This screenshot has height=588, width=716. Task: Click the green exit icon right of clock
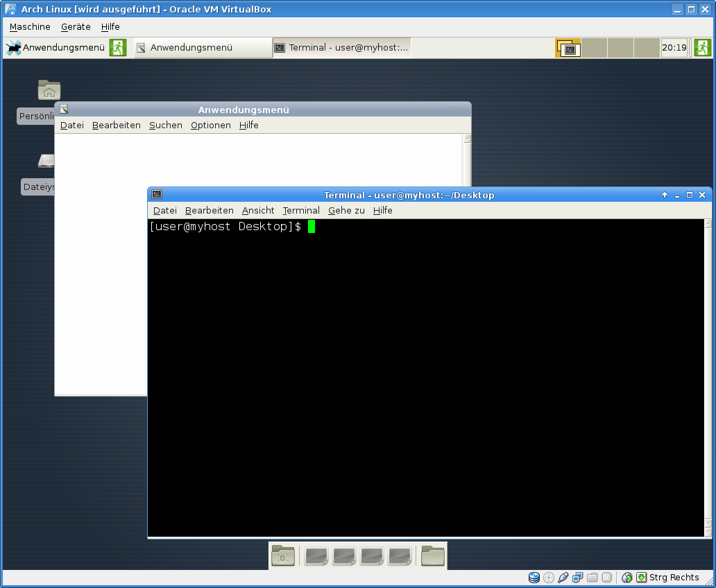point(702,48)
